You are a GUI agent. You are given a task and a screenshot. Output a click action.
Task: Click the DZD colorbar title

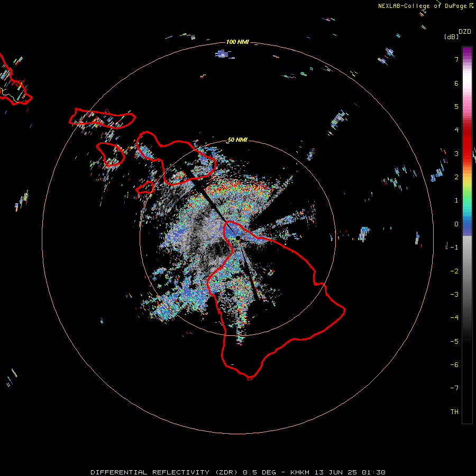pos(465,32)
